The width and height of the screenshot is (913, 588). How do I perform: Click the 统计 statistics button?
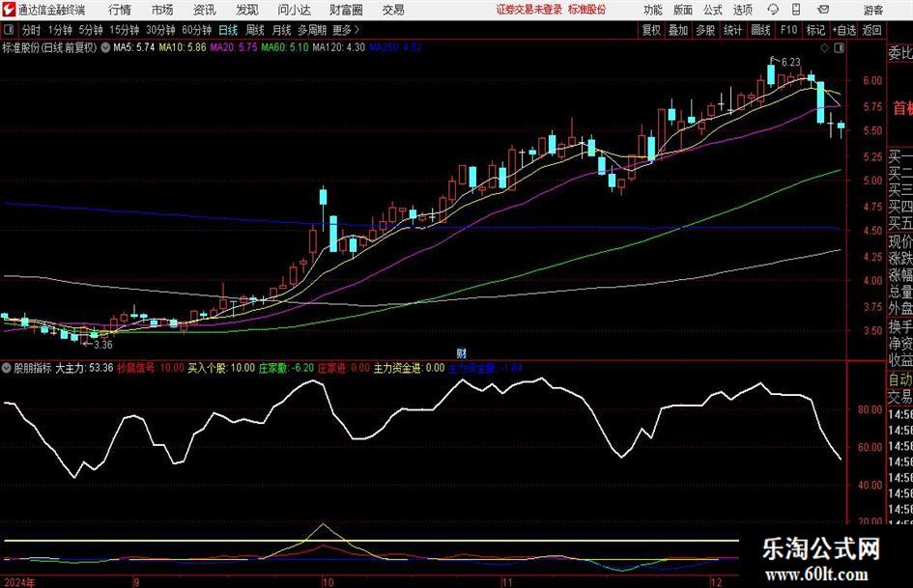click(x=732, y=30)
